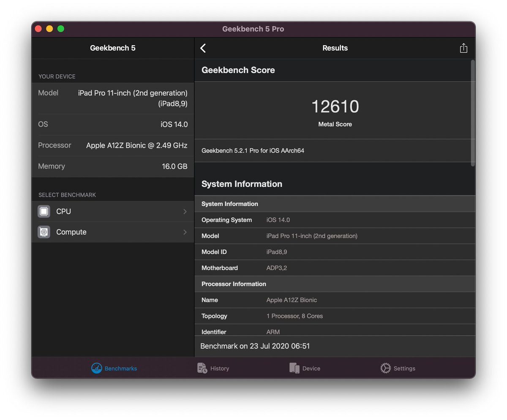Click the Device icon in bottom bar

tap(294, 368)
